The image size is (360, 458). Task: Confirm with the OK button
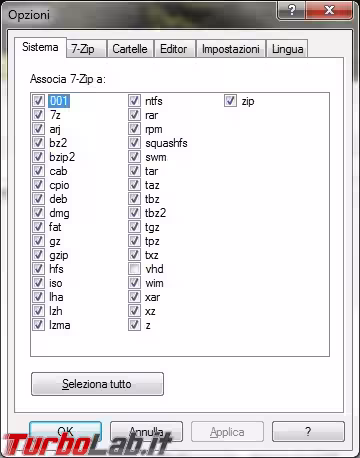point(65,432)
